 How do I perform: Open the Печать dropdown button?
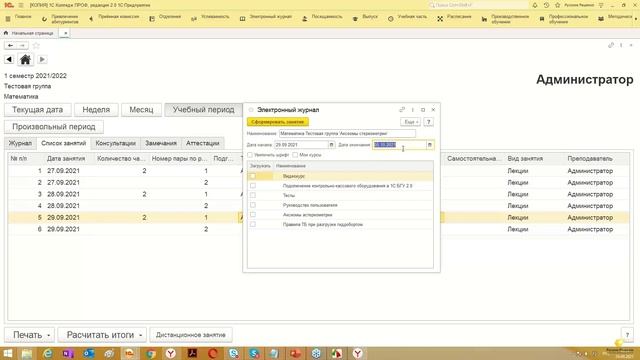click(30, 335)
